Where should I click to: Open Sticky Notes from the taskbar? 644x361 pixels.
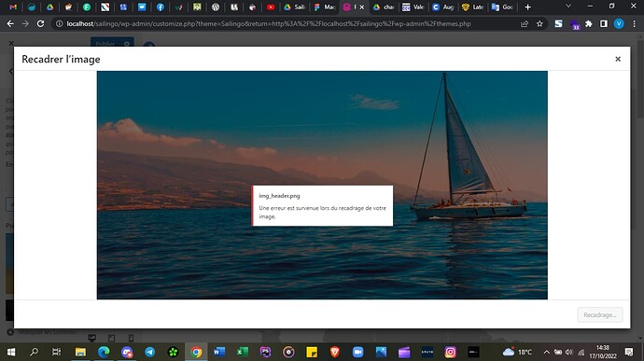point(312,352)
